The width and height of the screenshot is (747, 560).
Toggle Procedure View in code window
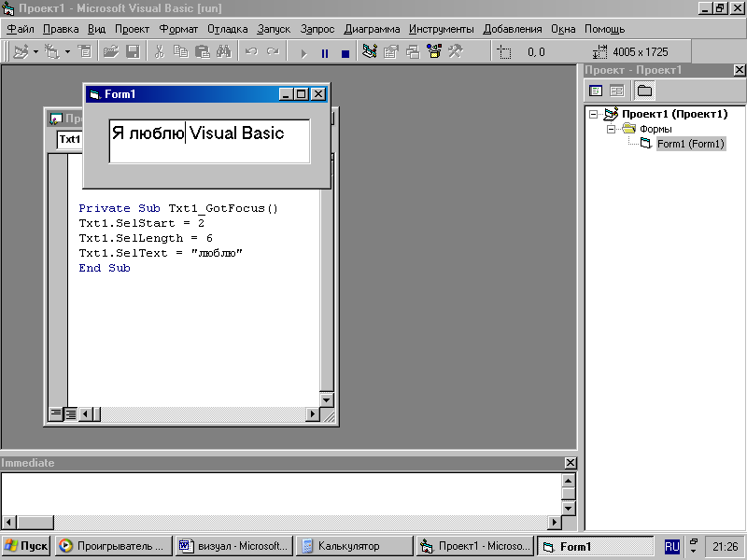pos(56,413)
